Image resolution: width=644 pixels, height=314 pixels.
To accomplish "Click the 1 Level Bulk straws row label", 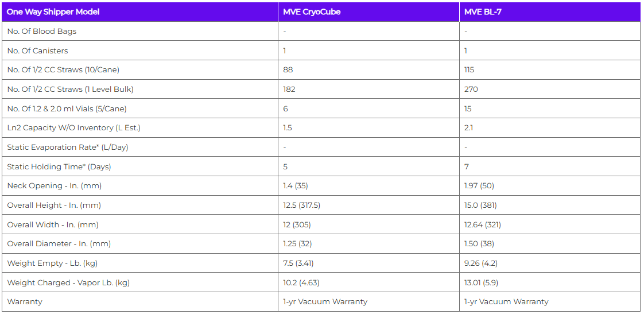I will (x=70, y=89).
